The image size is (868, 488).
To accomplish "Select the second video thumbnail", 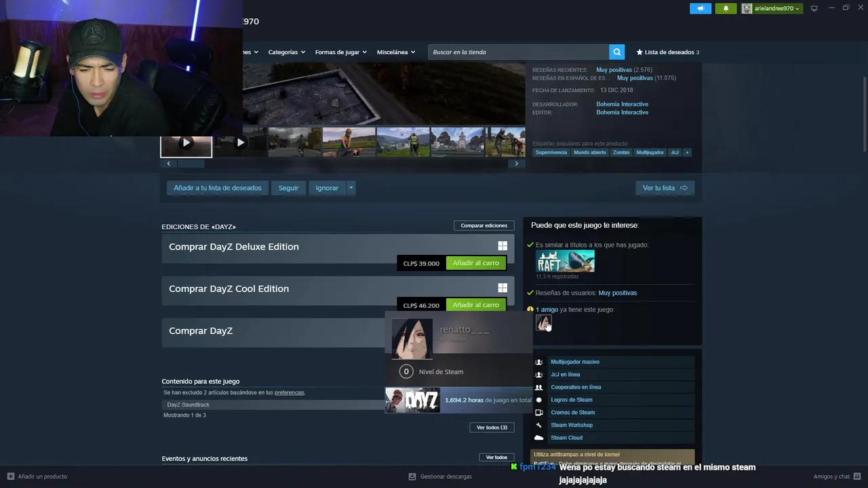I will 240,143.
